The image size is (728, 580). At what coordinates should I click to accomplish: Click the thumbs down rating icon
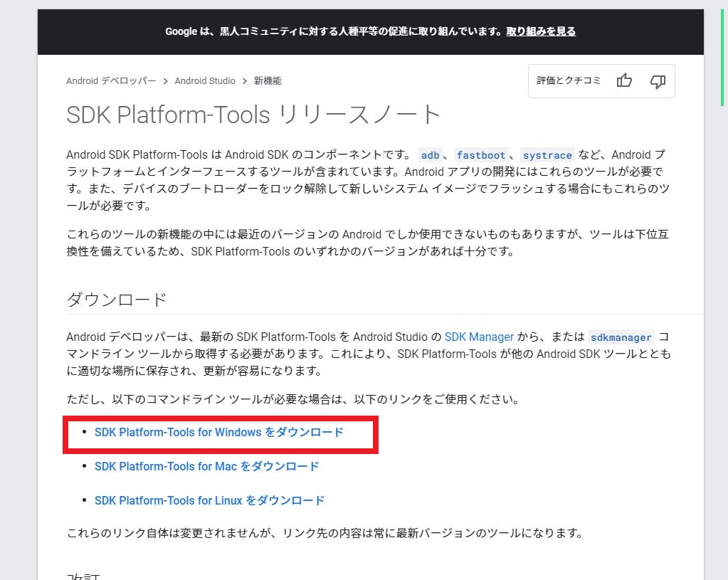[658, 82]
